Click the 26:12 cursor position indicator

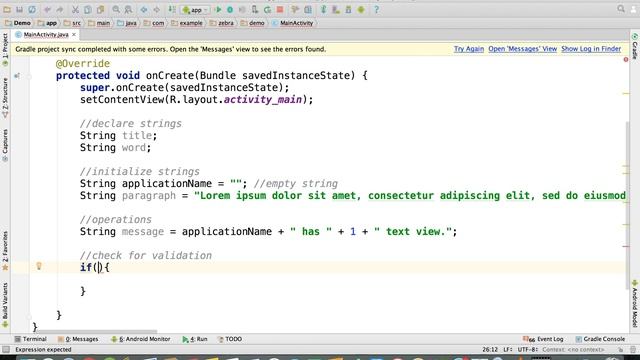click(x=490, y=350)
